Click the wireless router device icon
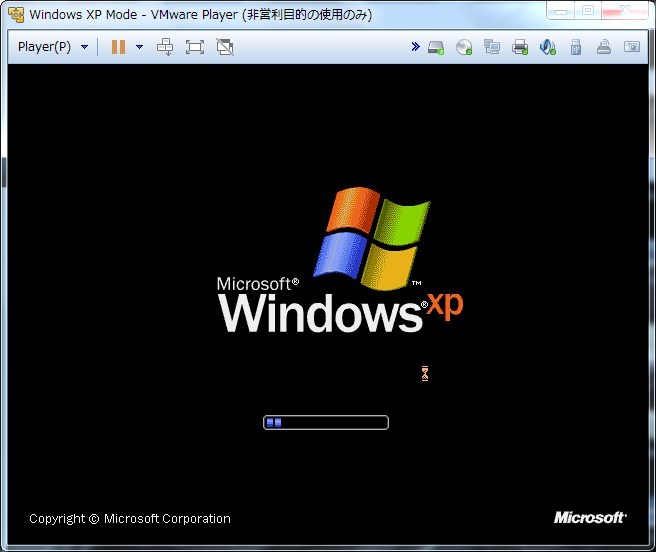Viewport: 656px width, 552px height. (604, 46)
